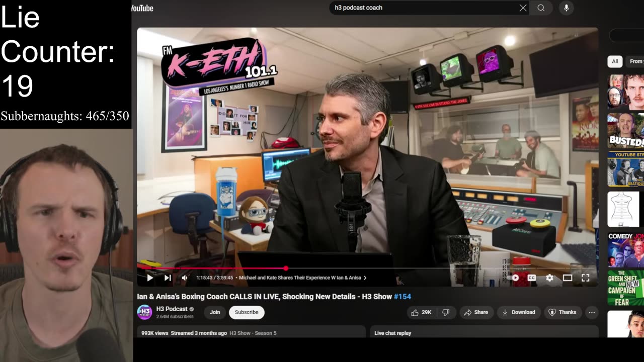
Task: Click the 2.64M subscribers text
Action: coord(175,317)
